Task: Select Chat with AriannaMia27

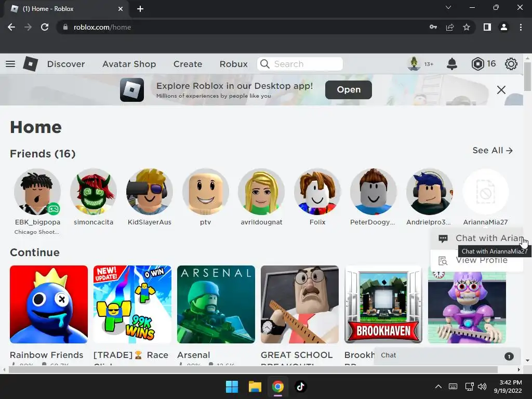Action: (477, 238)
